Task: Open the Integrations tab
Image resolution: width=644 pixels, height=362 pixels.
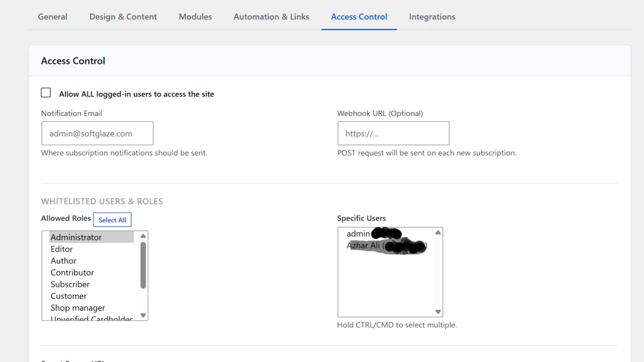Action: (432, 17)
